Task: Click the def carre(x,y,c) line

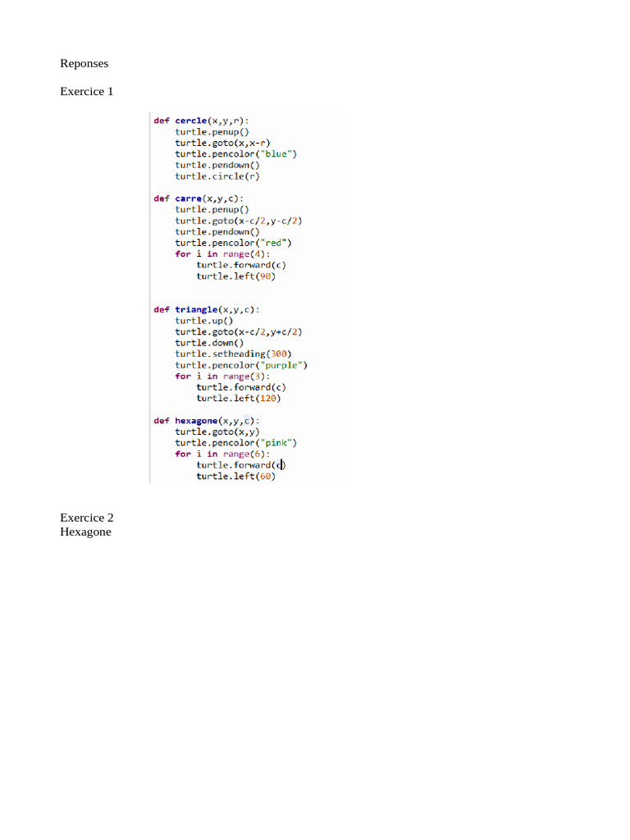Action: coord(199,199)
